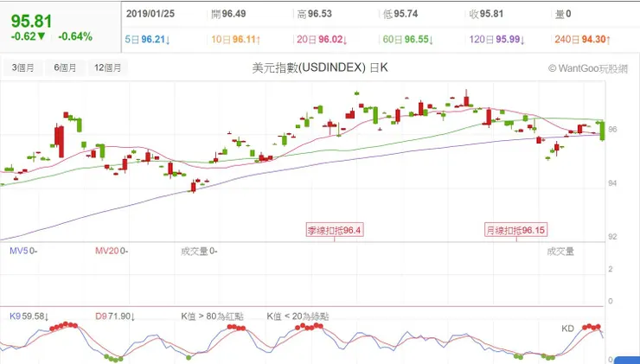Click the MV20 volume legend label

point(112,251)
